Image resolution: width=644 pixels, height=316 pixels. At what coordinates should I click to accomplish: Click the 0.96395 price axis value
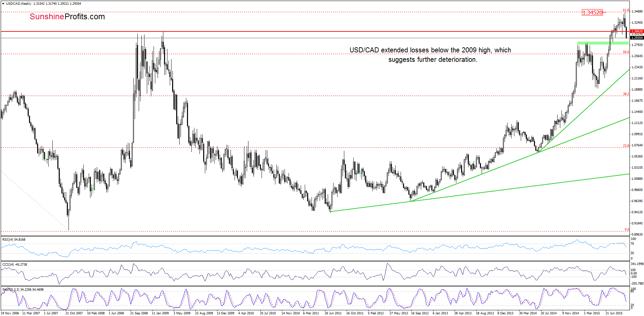(637, 201)
